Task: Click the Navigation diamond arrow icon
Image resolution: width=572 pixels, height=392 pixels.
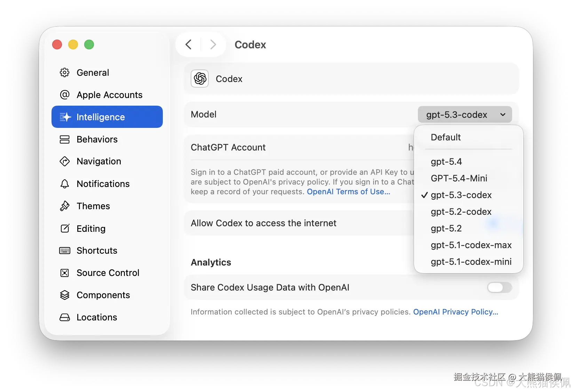Action: [65, 161]
